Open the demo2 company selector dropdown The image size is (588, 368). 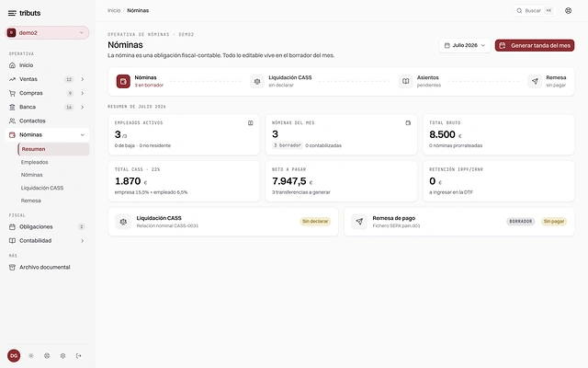(47, 33)
